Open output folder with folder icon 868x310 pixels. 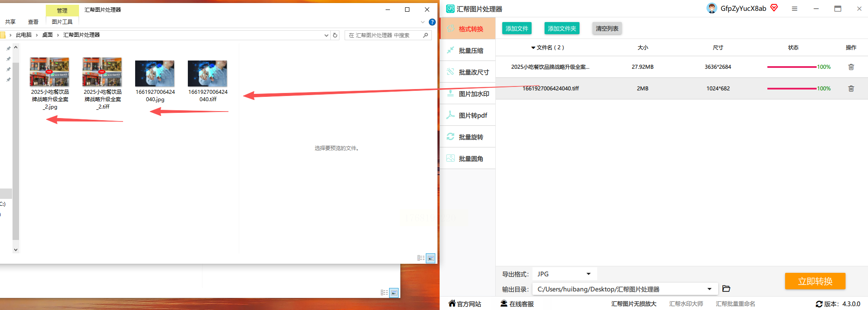pyautogui.click(x=726, y=289)
